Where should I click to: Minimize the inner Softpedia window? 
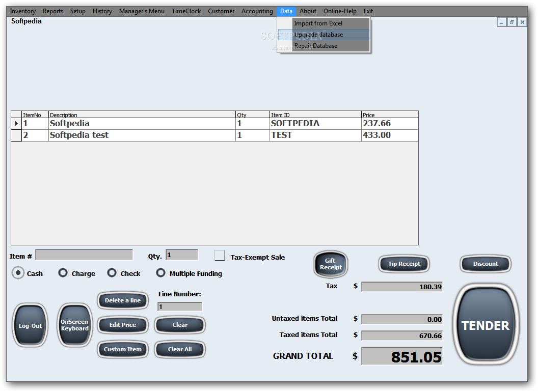click(501, 22)
